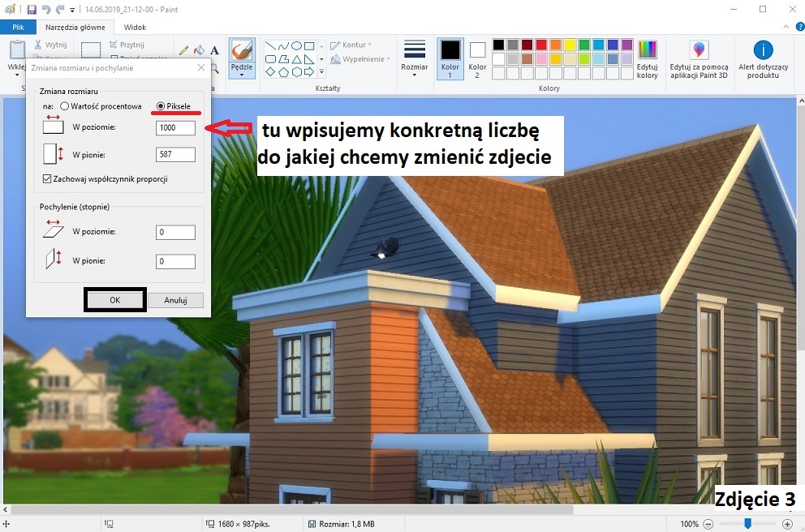Viewport: 805px width, 532px height.
Task: Click OK in the resize dialog
Action: [115, 300]
